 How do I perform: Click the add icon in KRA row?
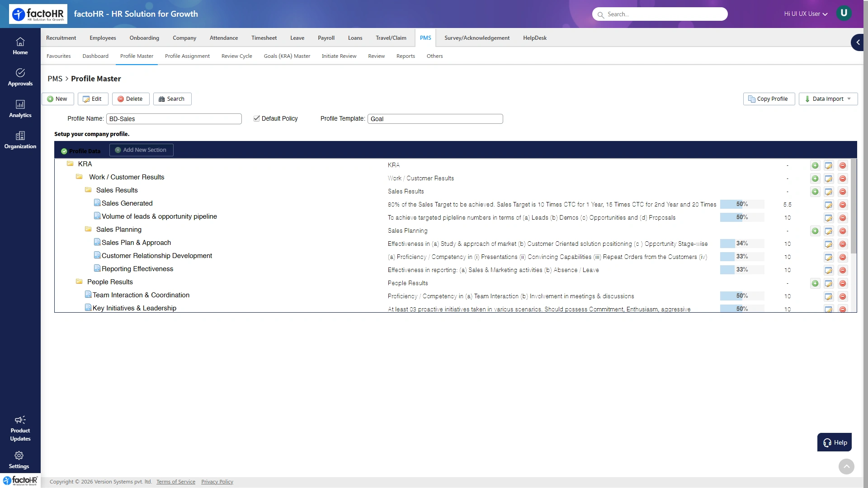coord(815,165)
